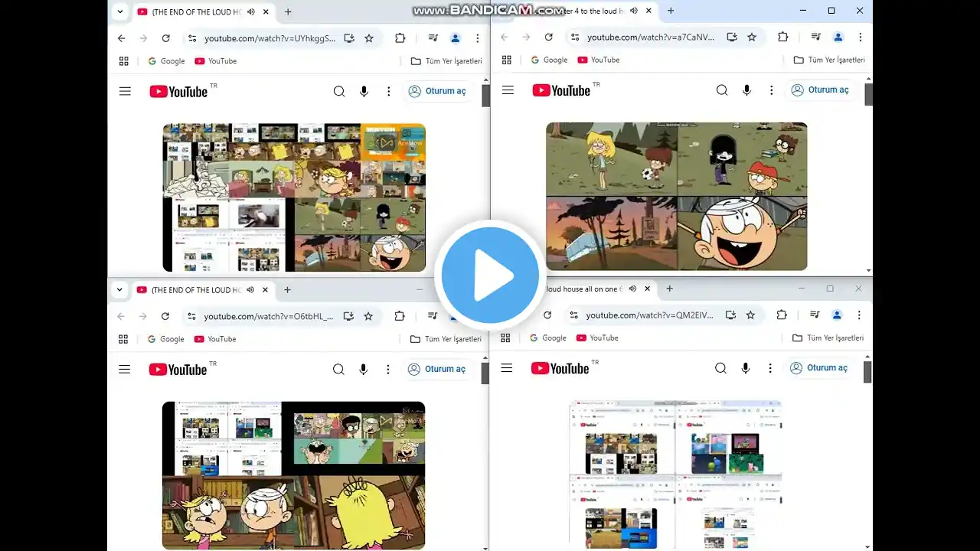Start voice search in the QM2EIV window

[x=745, y=368]
